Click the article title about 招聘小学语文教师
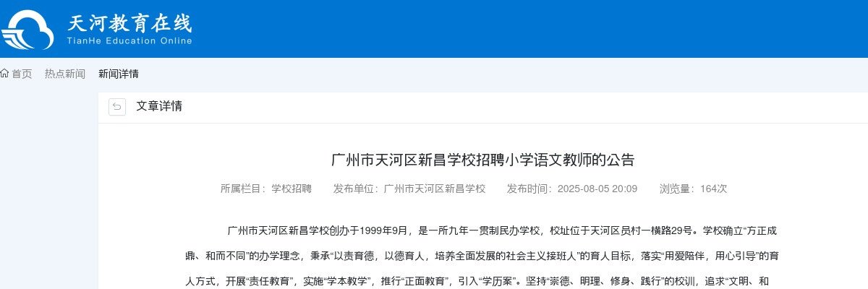This screenshot has height=289, width=868. [x=482, y=160]
